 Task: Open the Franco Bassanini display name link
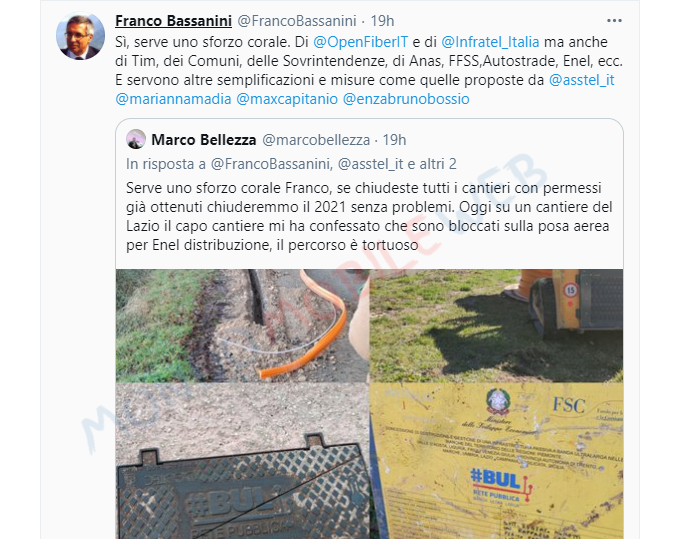pyautogui.click(x=173, y=21)
